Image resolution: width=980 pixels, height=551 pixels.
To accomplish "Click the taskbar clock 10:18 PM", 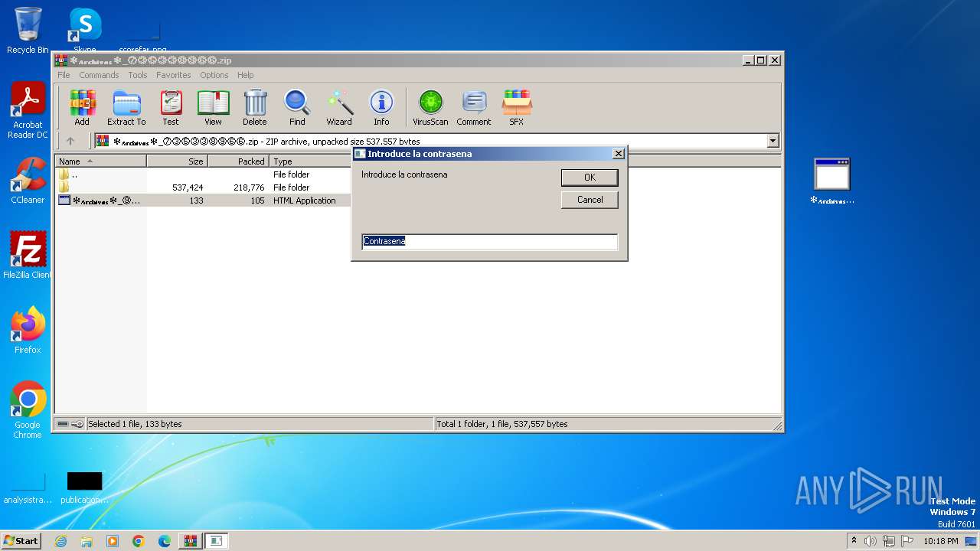I will click(x=940, y=541).
